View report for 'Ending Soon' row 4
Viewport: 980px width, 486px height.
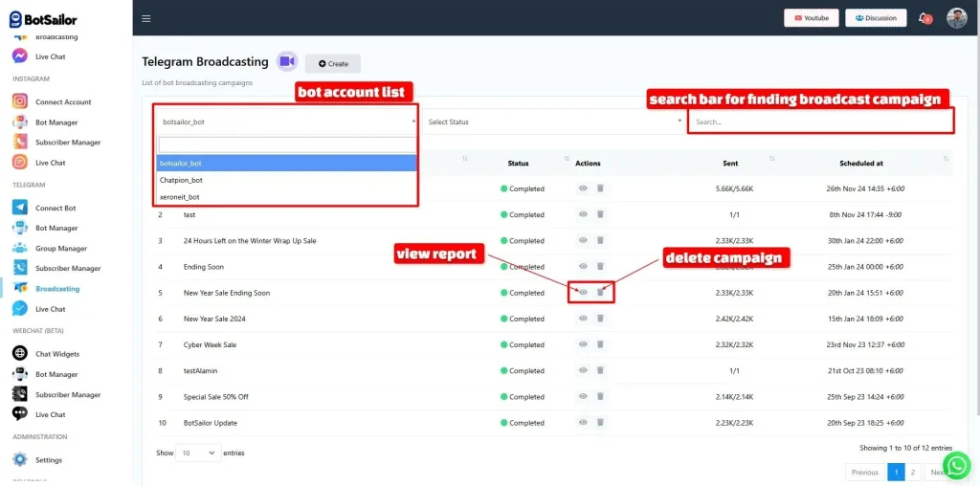[583, 266]
